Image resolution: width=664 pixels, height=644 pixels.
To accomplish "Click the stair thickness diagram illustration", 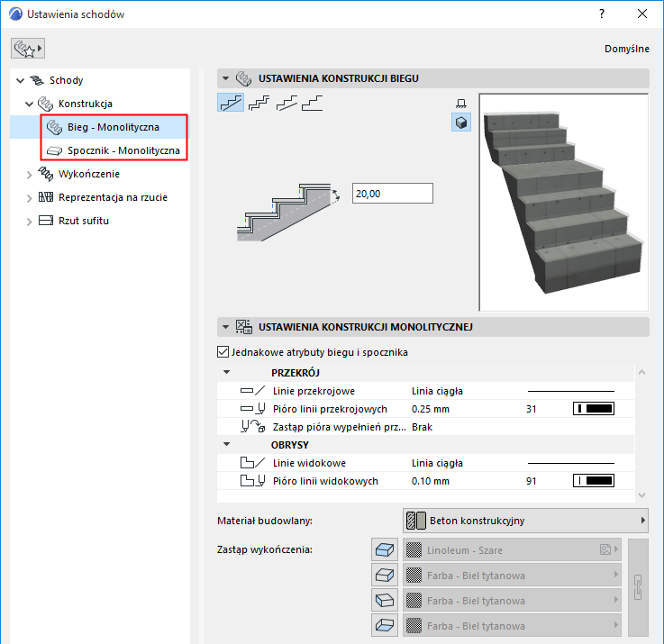I will 288,213.
